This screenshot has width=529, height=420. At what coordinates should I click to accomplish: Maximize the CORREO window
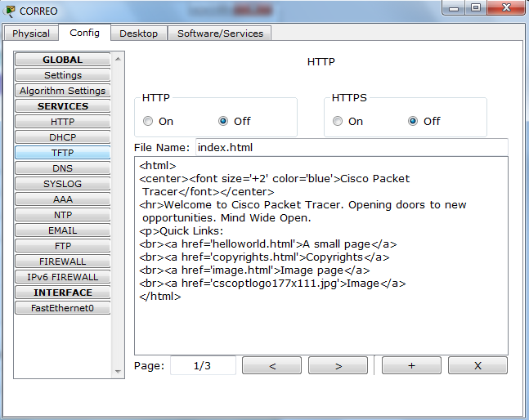tap(476, 7)
